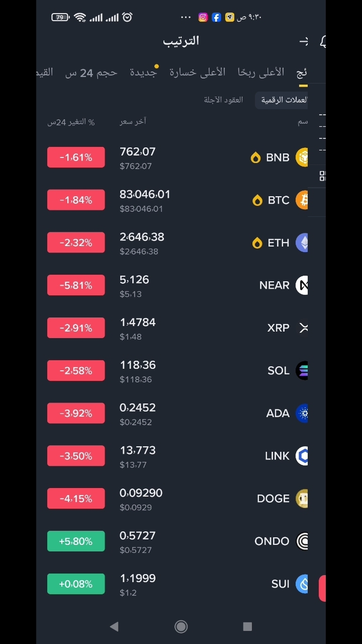Open the جديدة tab

click(143, 72)
